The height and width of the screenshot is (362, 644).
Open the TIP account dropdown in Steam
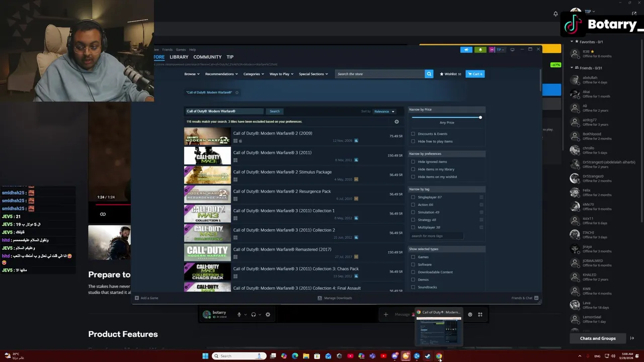[499, 49]
